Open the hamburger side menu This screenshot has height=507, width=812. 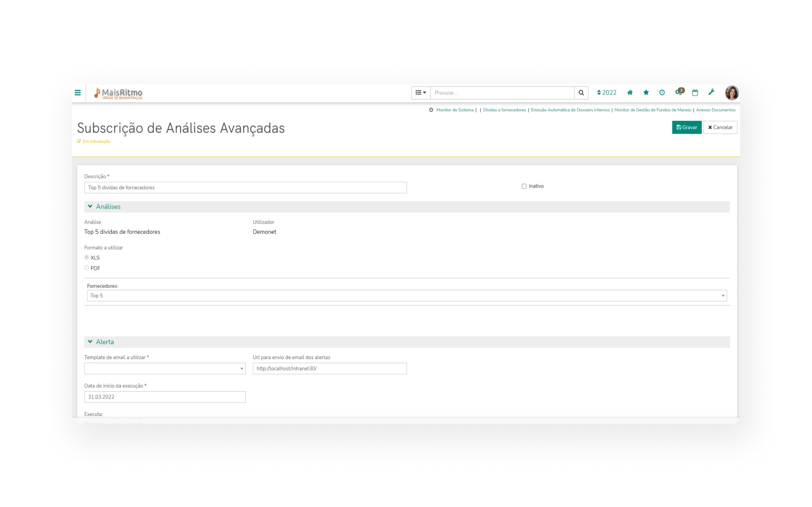coord(78,93)
